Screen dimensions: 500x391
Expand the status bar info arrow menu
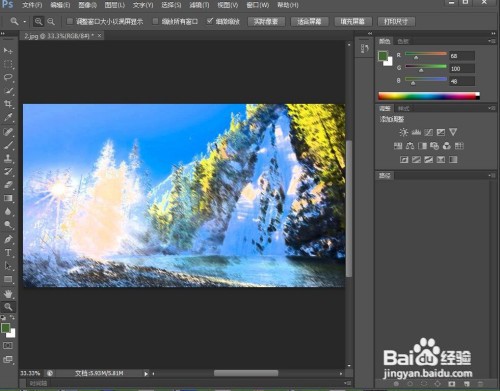146,374
